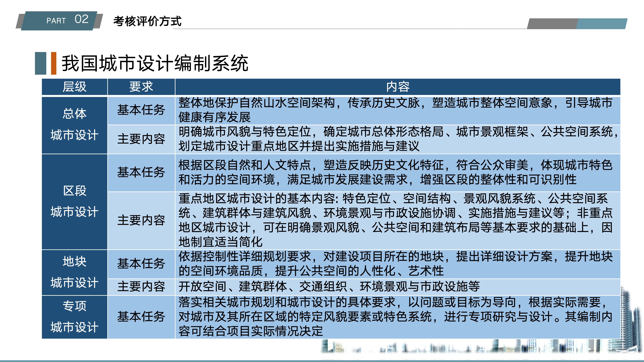Select the 总体城市设计 cell
644x362 pixels.
74,125
